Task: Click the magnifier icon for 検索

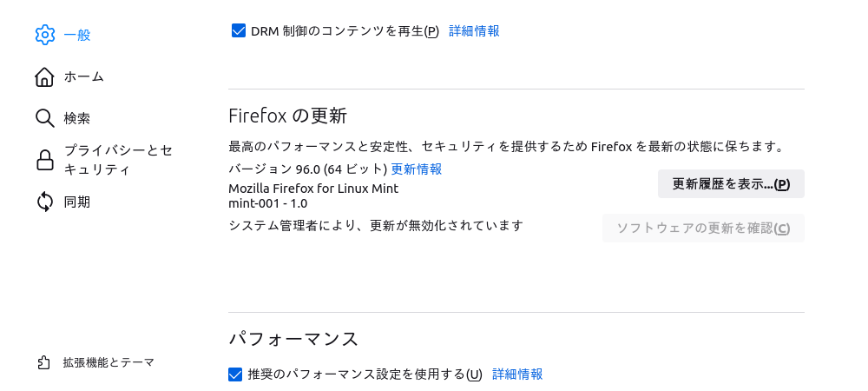Action: coord(45,118)
